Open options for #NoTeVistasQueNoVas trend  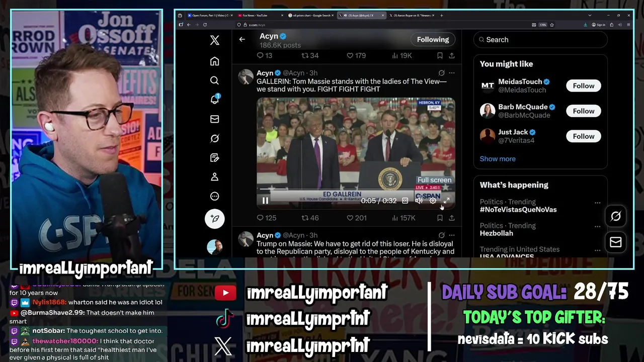point(597,203)
